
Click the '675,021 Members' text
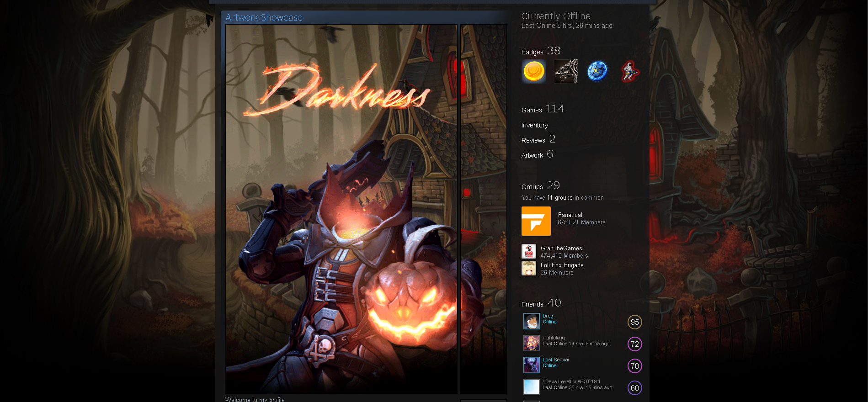point(581,222)
